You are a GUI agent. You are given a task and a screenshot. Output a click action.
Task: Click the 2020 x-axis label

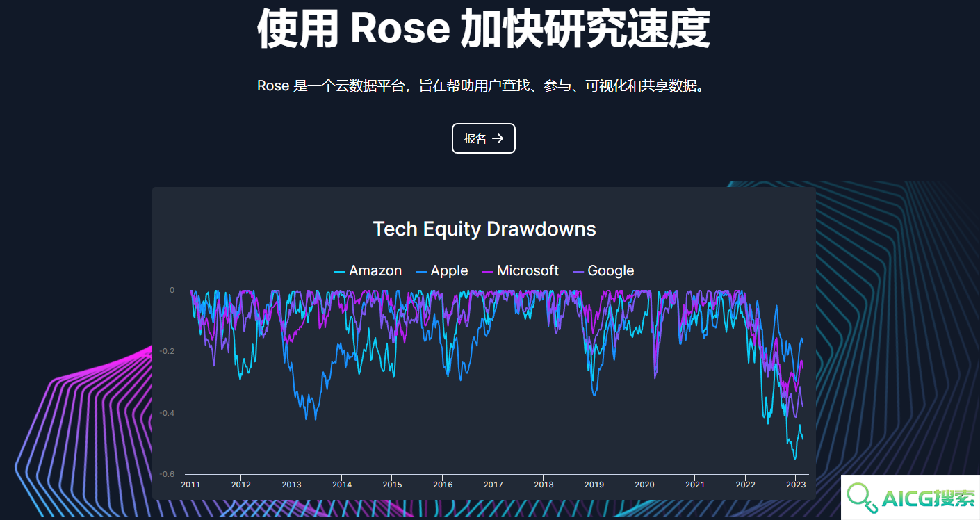coord(644,485)
